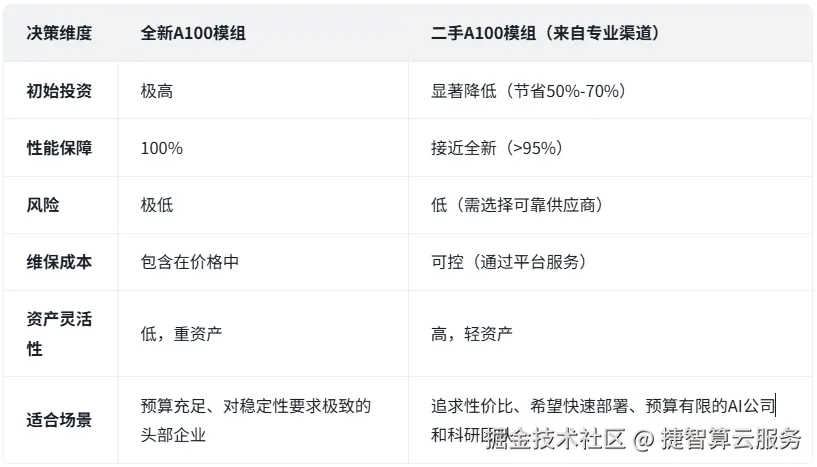Click the 可控（通过平台服务）cell
Viewport: 817px width, 467px height.
coord(508,262)
